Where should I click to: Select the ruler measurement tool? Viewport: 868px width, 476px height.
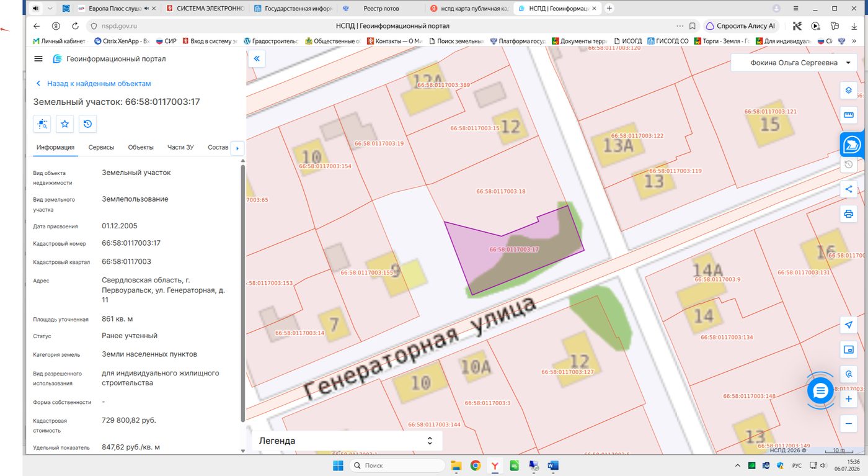point(849,115)
